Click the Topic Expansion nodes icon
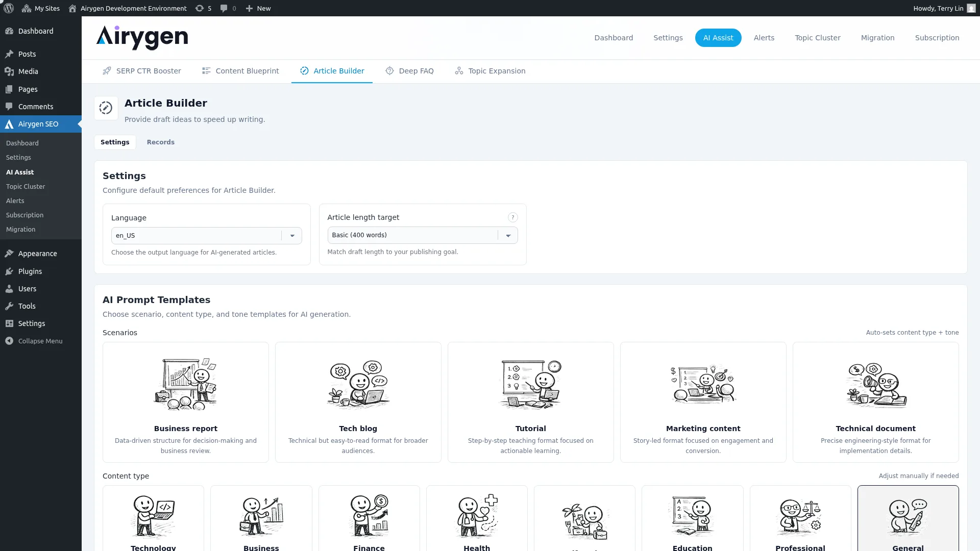This screenshot has height=551, width=980. [459, 71]
